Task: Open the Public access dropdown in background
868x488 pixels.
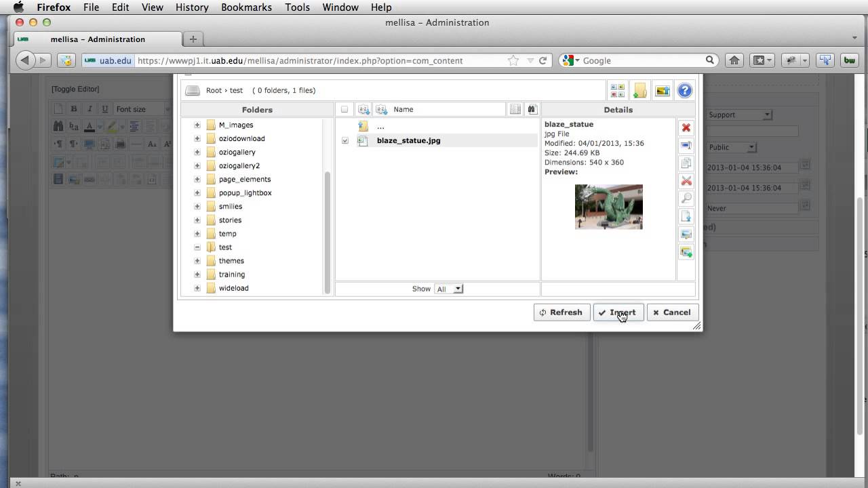Action: tap(731, 147)
